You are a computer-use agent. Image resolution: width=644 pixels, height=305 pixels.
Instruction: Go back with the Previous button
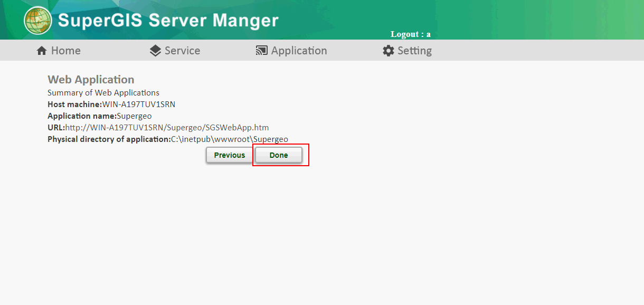(x=230, y=155)
